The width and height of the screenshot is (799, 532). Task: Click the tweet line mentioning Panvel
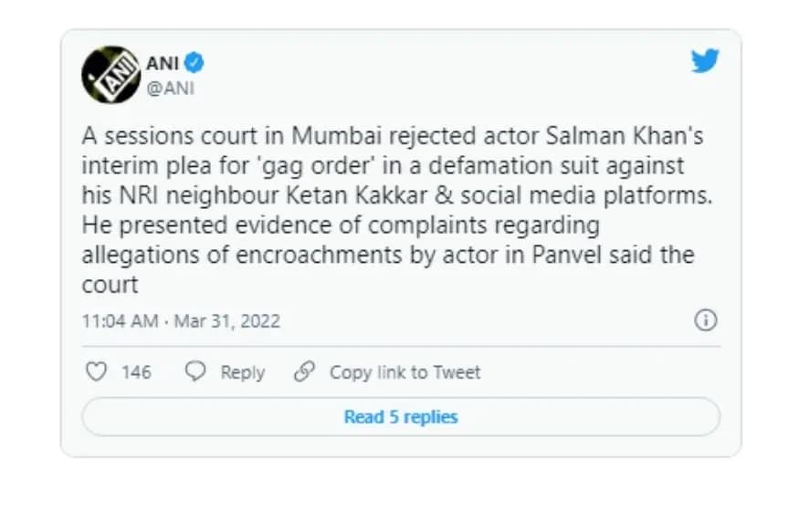[388, 255]
